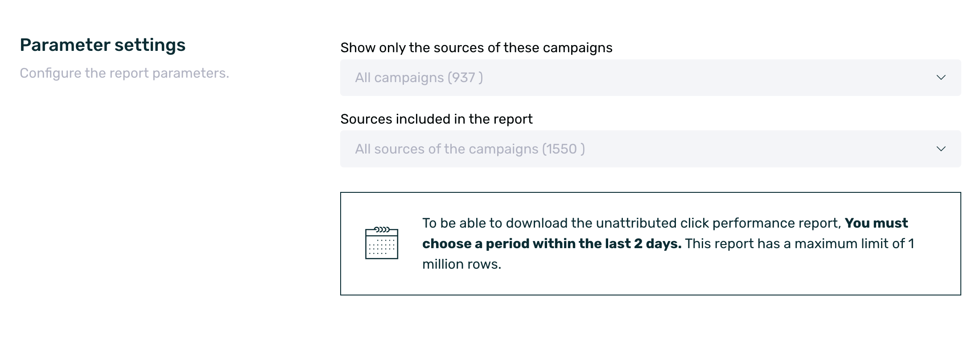Click the "Configure the report parameters." subtitle

(124, 73)
